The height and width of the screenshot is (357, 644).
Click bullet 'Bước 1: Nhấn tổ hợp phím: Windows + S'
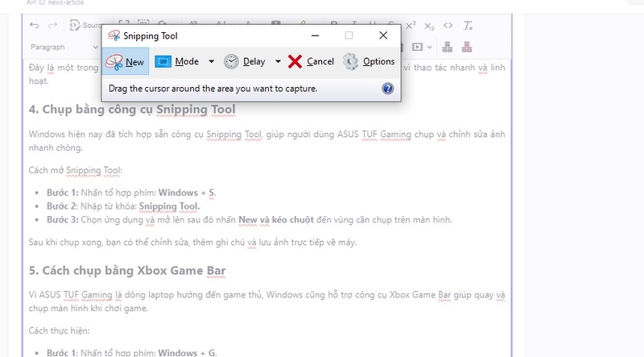[131, 193]
